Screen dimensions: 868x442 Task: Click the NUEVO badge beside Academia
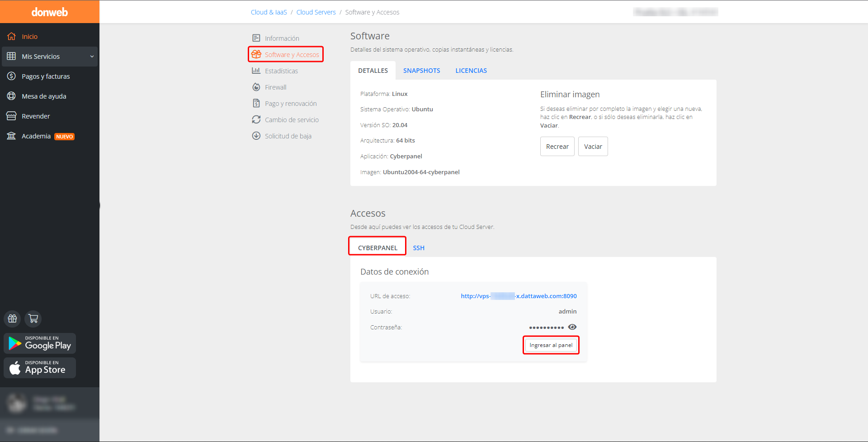point(65,137)
